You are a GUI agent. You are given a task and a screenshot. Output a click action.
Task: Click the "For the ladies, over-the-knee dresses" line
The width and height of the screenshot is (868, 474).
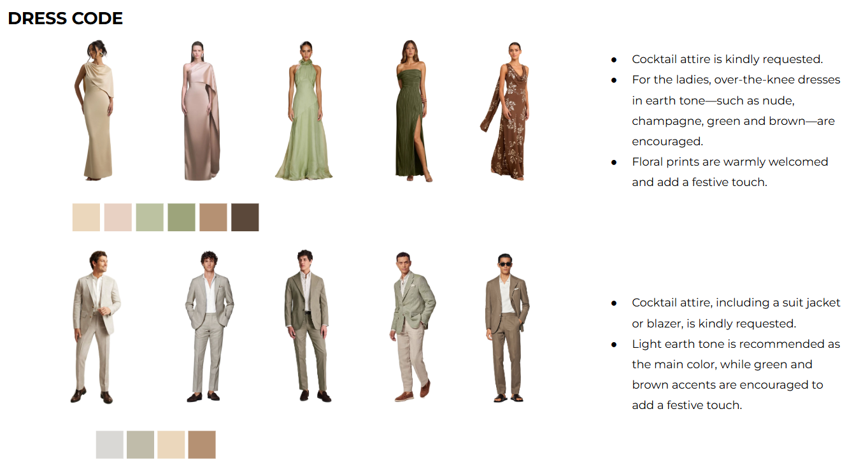coord(736,80)
